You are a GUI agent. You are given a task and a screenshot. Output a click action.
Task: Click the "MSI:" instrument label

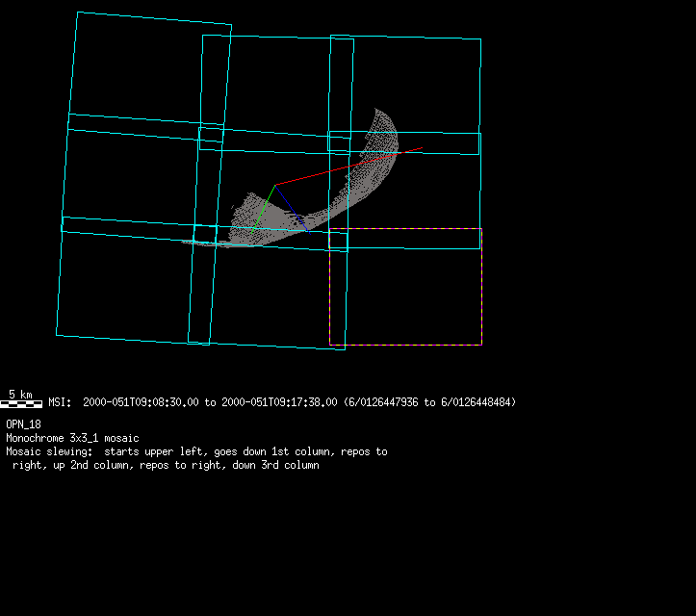point(60,402)
